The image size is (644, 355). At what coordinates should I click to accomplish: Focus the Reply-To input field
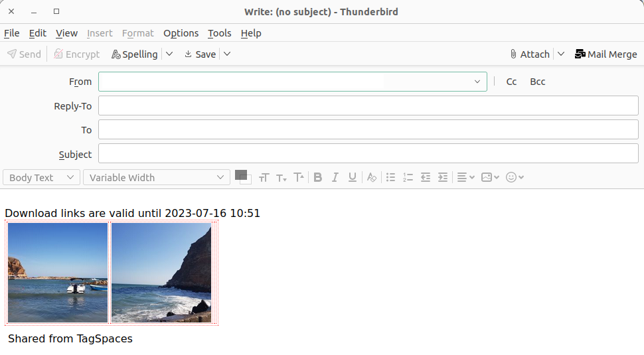[x=368, y=106]
